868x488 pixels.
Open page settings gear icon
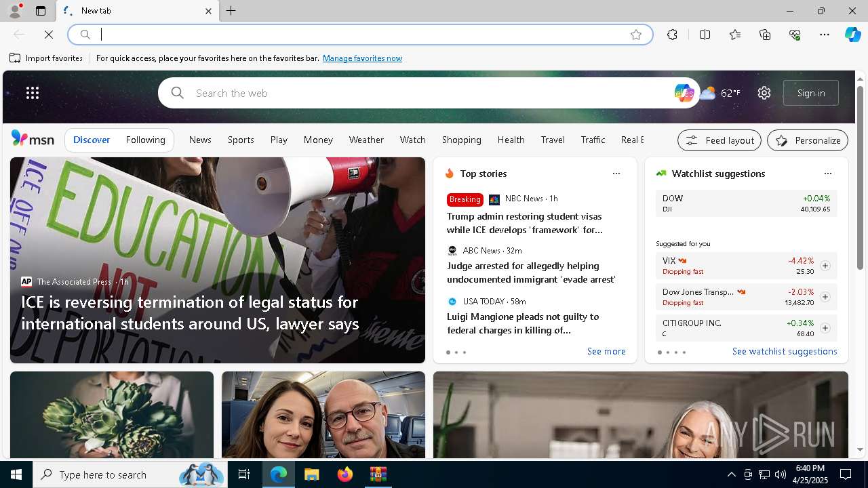click(x=764, y=93)
